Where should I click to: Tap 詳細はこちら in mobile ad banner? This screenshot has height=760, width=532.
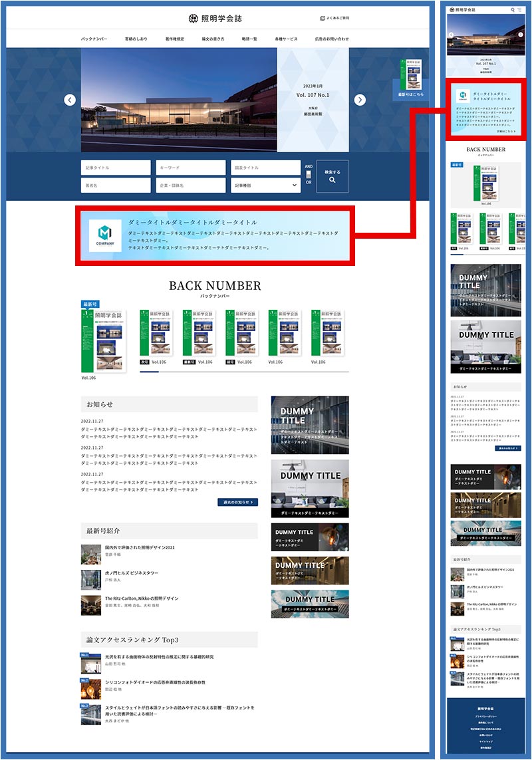[506, 132]
